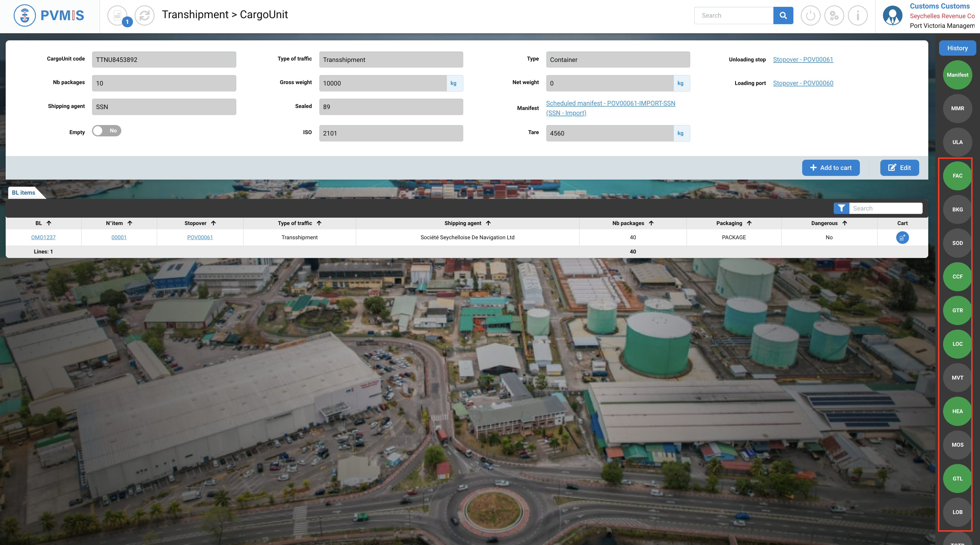Select the BL items tab
The image size is (980, 545).
click(24, 193)
